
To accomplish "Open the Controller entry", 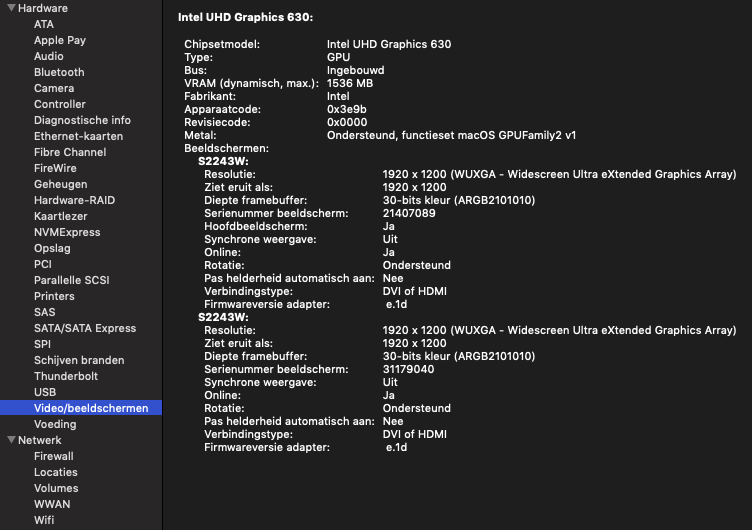I will click(59, 104).
